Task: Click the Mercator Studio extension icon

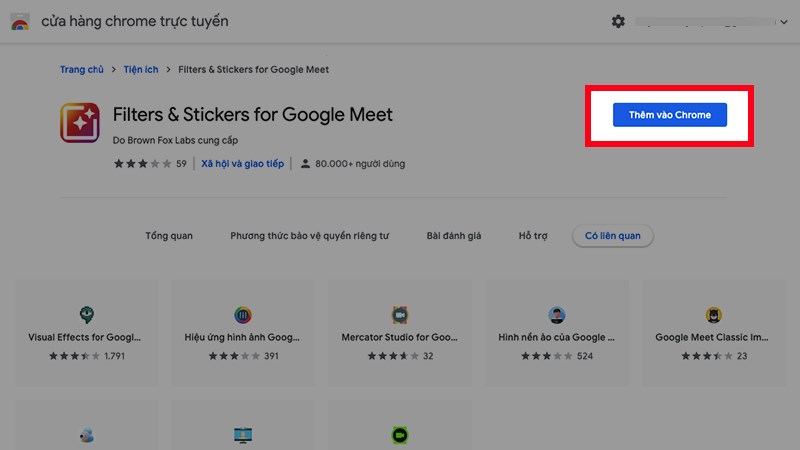Action: (400, 315)
